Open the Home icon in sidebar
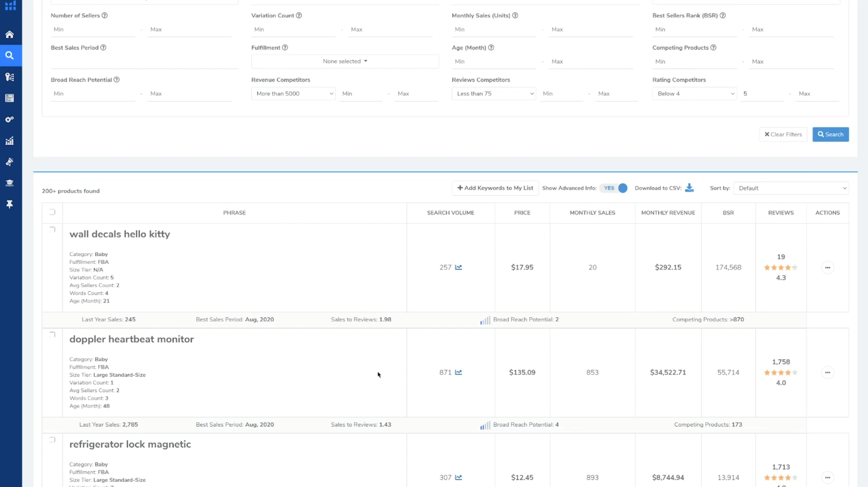The height and width of the screenshot is (487, 868). point(9,34)
